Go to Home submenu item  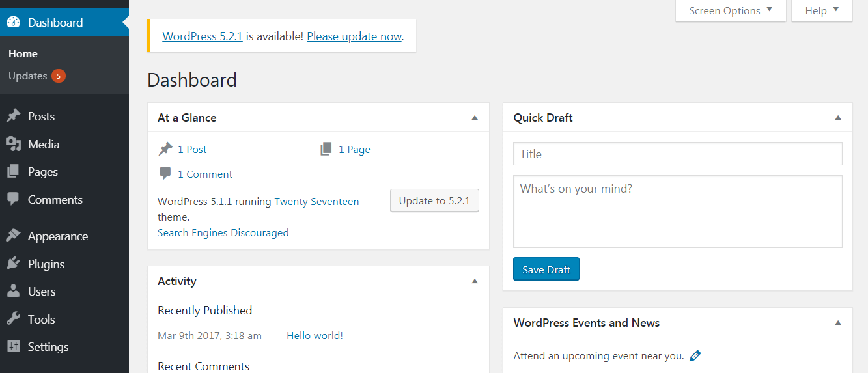(x=23, y=53)
